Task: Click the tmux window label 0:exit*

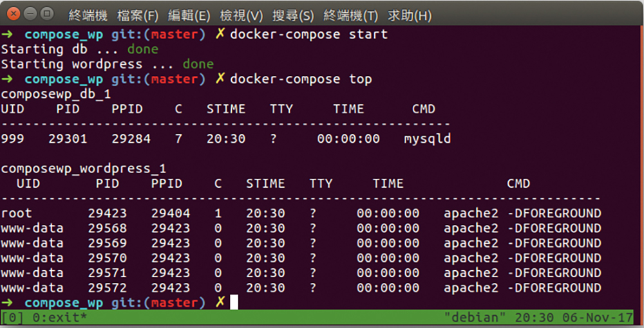Action: (59, 317)
